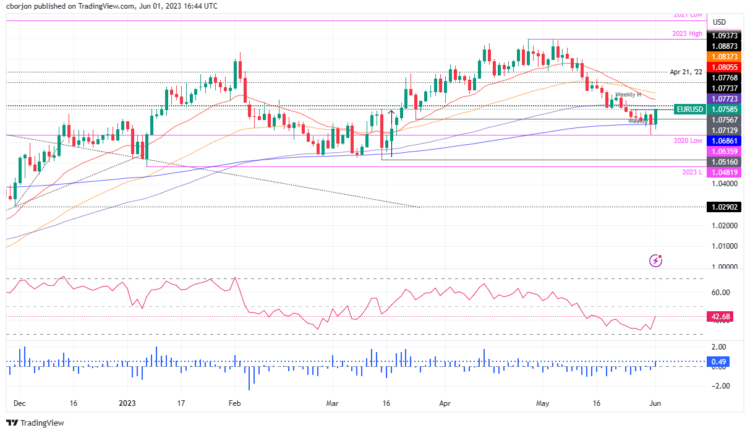Click the 2023 marker on the time axis

[x=128, y=403]
